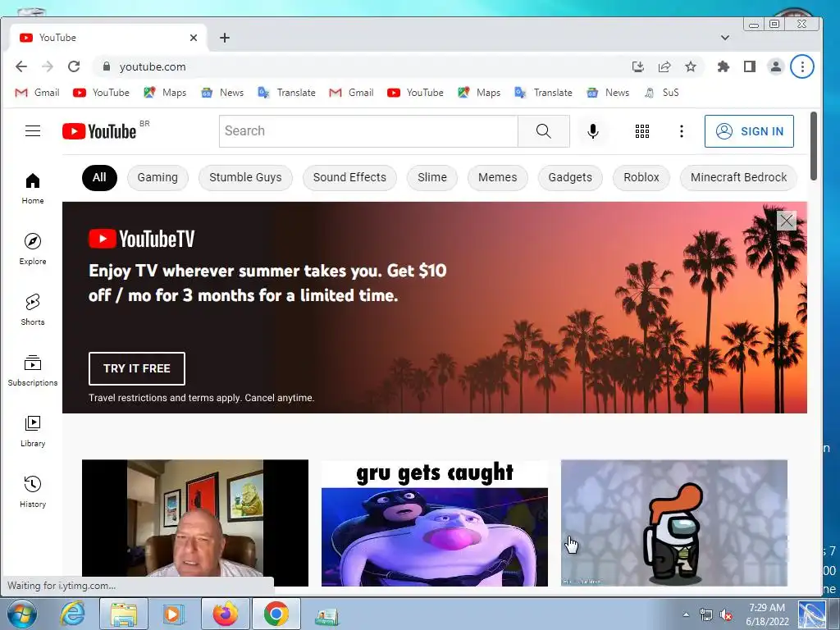840x630 pixels.
Task: Open the first Translate bookmark
Action: pyautogui.click(x=286, y=93)
